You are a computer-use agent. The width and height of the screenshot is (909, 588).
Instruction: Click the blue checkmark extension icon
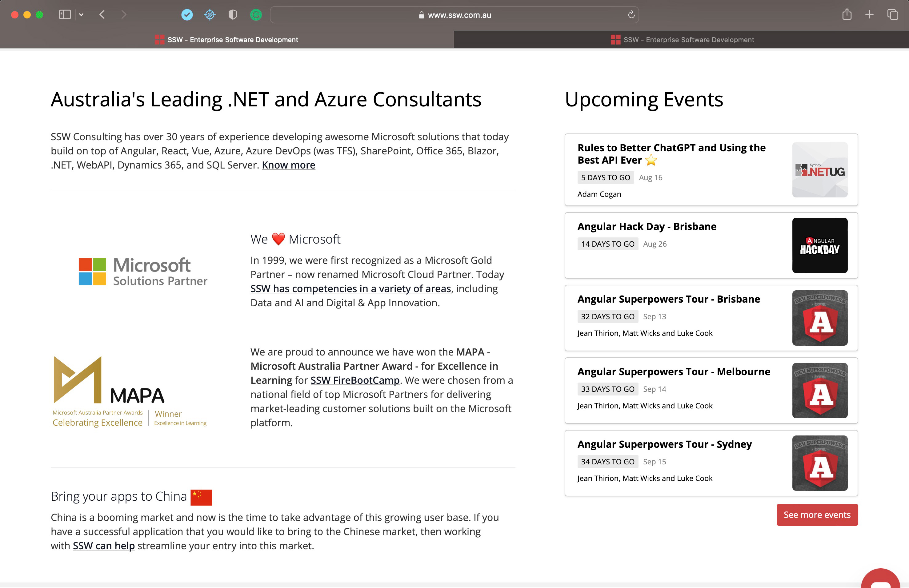187,15
